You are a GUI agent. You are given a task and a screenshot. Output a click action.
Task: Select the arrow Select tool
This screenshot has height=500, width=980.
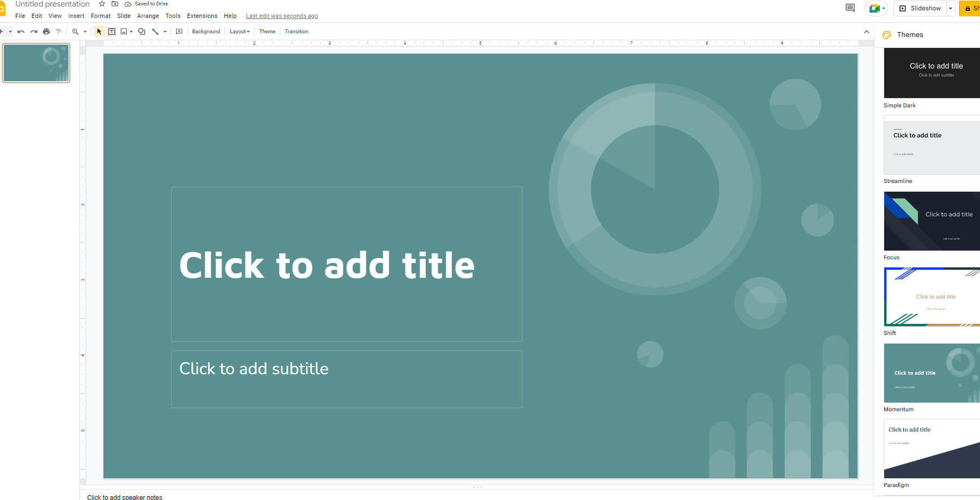(99, 32)
